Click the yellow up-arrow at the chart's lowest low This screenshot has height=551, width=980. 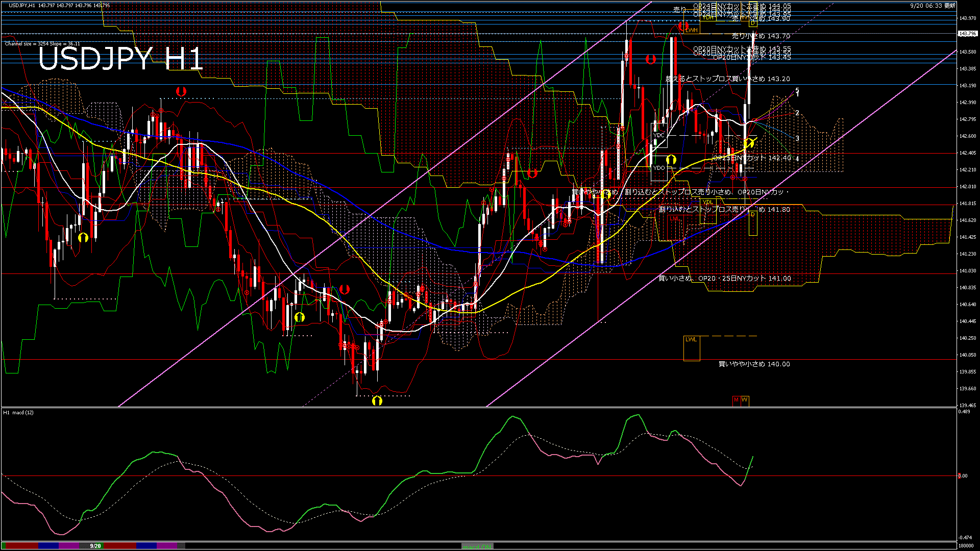click(377, 401)
